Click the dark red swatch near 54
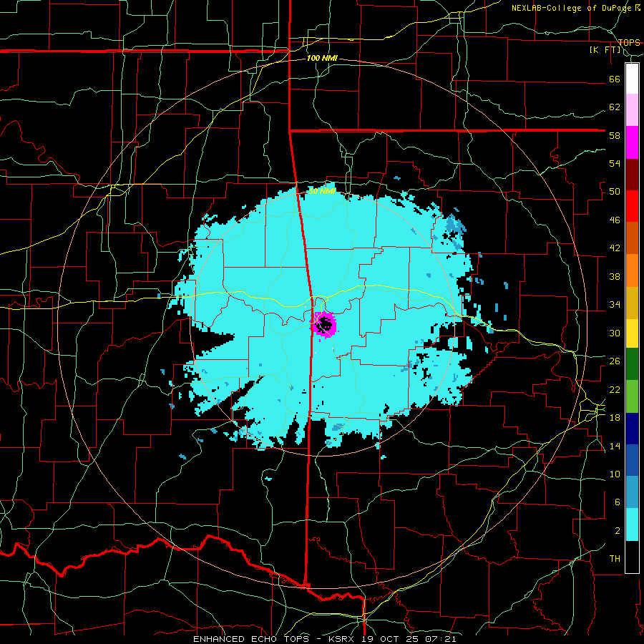644x644 pixels. coord(632,175)
